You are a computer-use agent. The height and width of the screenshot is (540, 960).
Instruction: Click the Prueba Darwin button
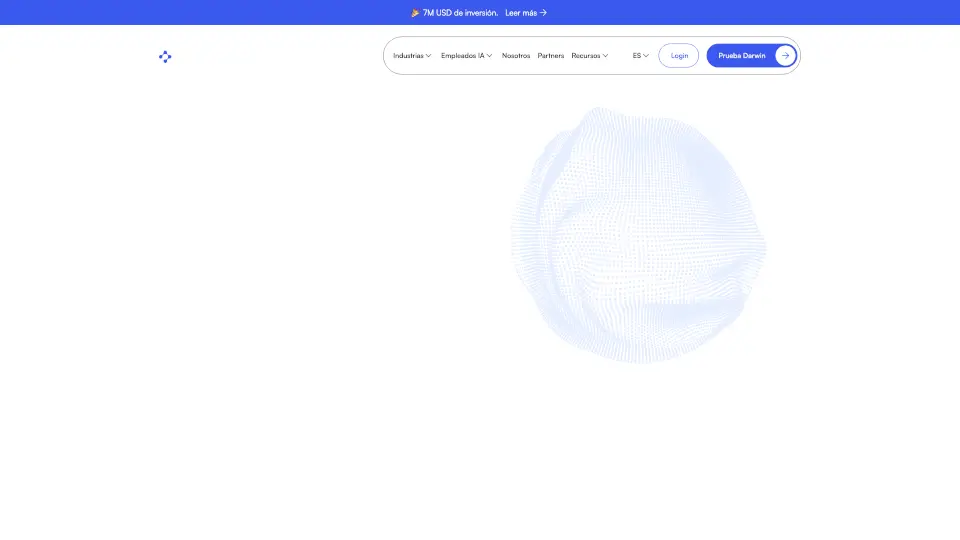tap(742, 56)
